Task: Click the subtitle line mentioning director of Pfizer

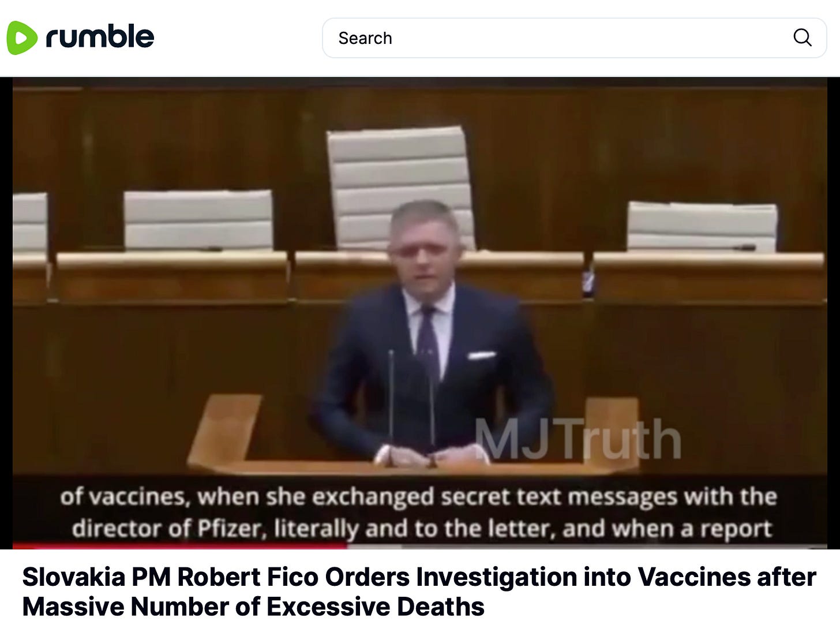Action: 422,529
